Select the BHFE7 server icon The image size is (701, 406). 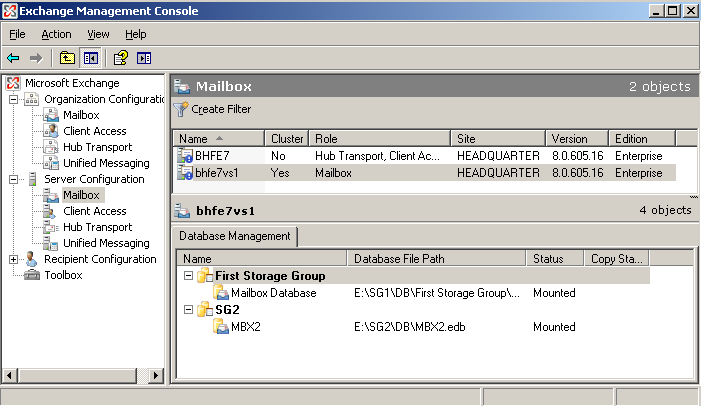(x=185, y=156)
